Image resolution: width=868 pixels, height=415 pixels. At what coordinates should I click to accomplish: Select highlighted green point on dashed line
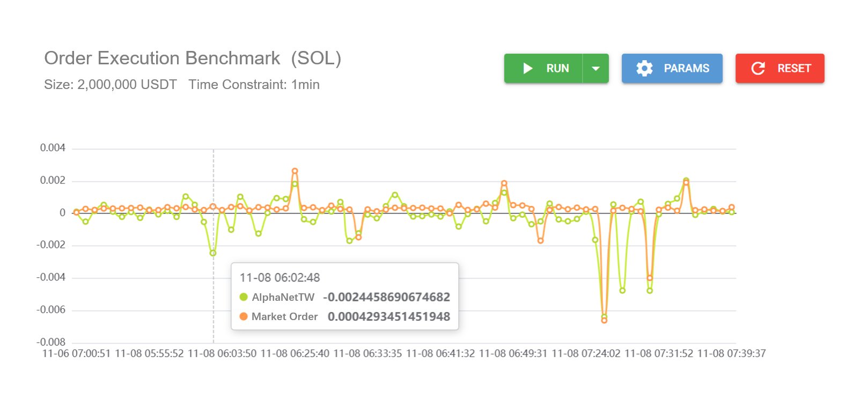click(213, 253)
